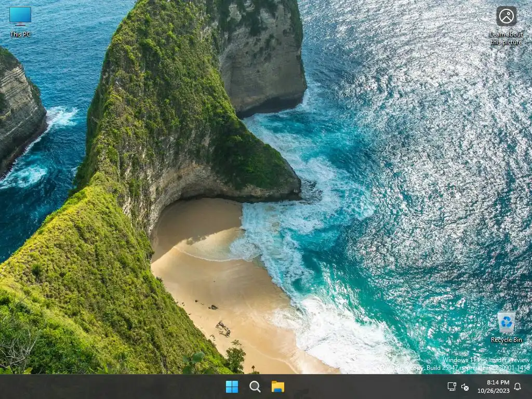This screenshot has width=532, height=399.
Task: Open taskbar Search
Action: [255, 387]
